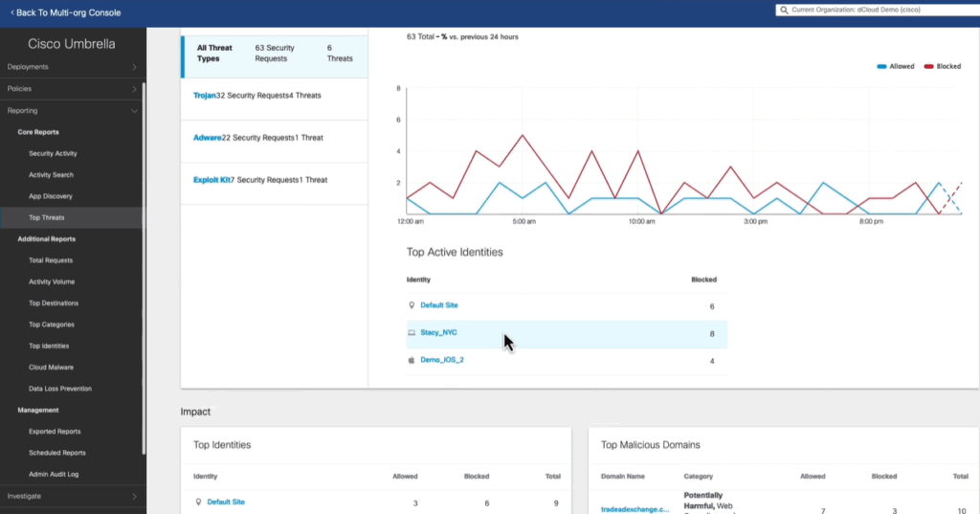Expand the Investigate menu chevron
980x514 pixels.
tap(134, 497)
